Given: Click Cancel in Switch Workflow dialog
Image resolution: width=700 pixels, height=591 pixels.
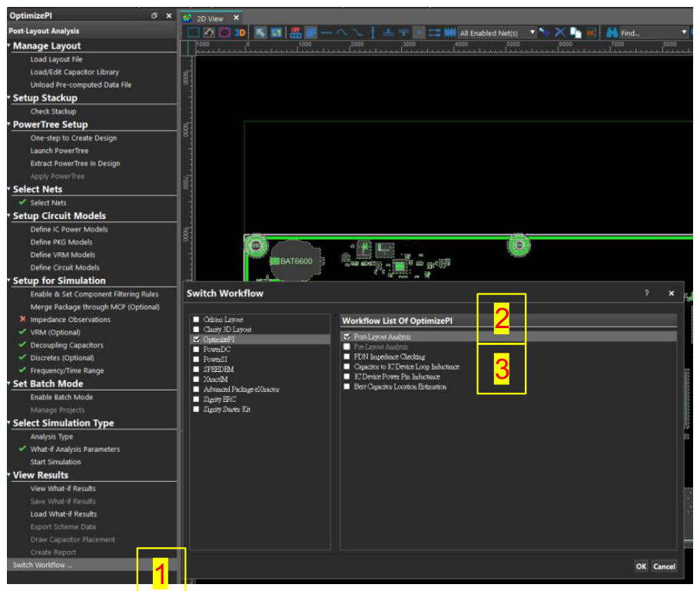Looking at the screenshot, I should coord(664,566).
